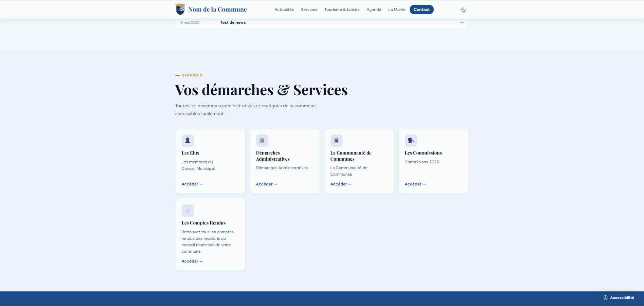Click the Toutes les ressources administratives paragraph

click(x=246, y=110)
